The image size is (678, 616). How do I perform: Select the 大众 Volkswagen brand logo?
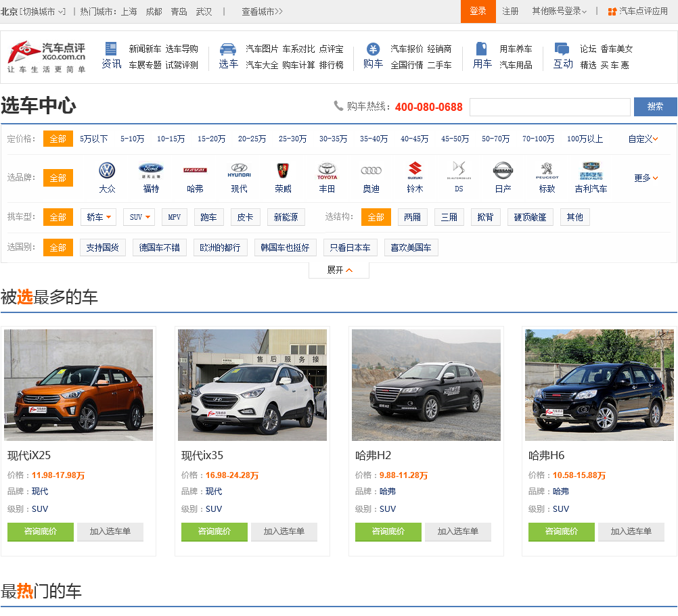tap(107, 170)
